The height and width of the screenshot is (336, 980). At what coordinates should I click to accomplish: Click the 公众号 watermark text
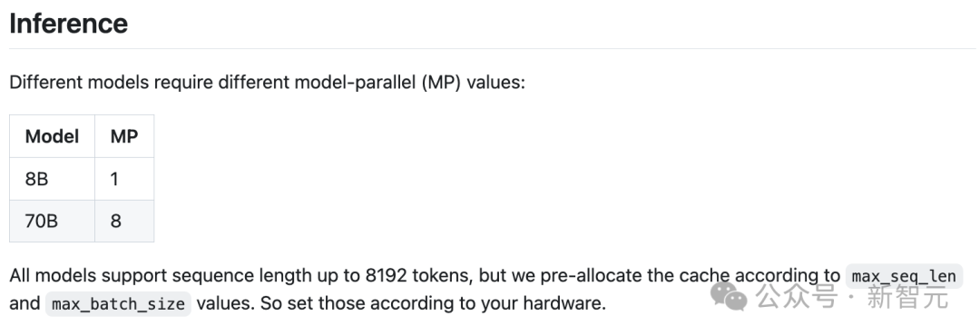797,297
